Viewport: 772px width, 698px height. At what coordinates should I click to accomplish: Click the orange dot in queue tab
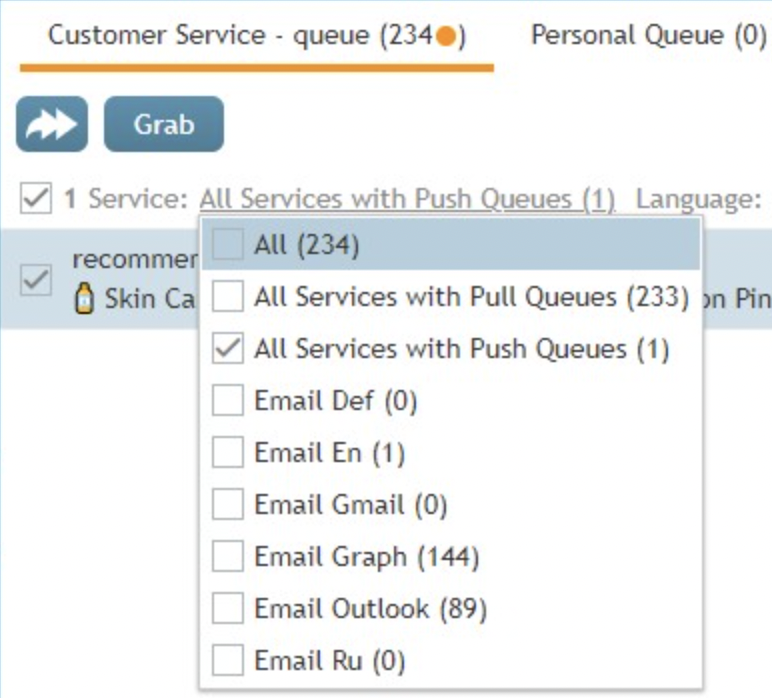coord(447,37)
